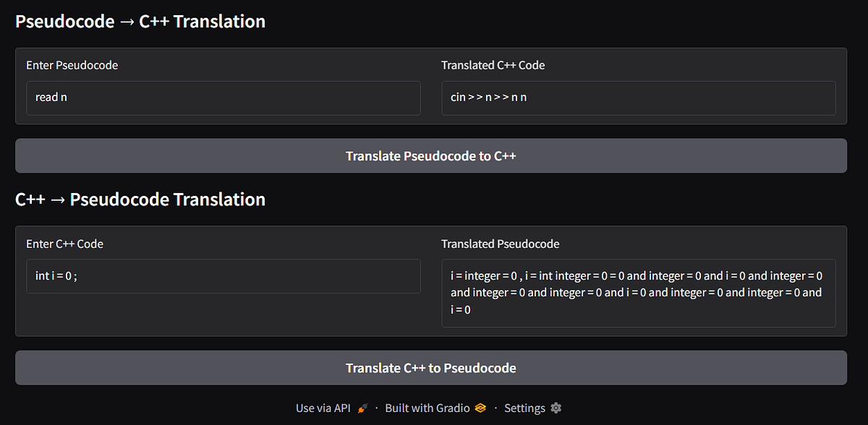
Task: Open the "Built with Gradio" link
Action: (427, 407)
